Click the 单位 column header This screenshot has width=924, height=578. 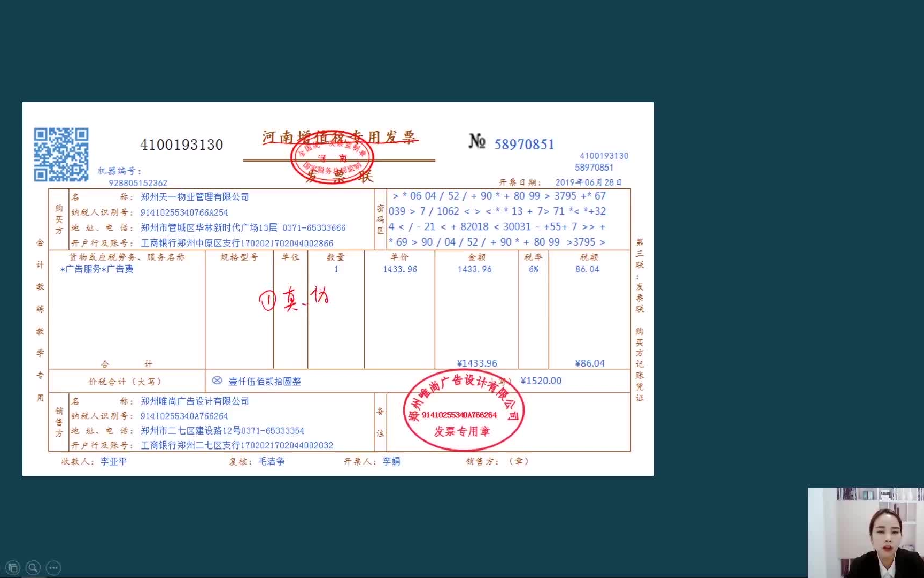[x=290, y=257]
